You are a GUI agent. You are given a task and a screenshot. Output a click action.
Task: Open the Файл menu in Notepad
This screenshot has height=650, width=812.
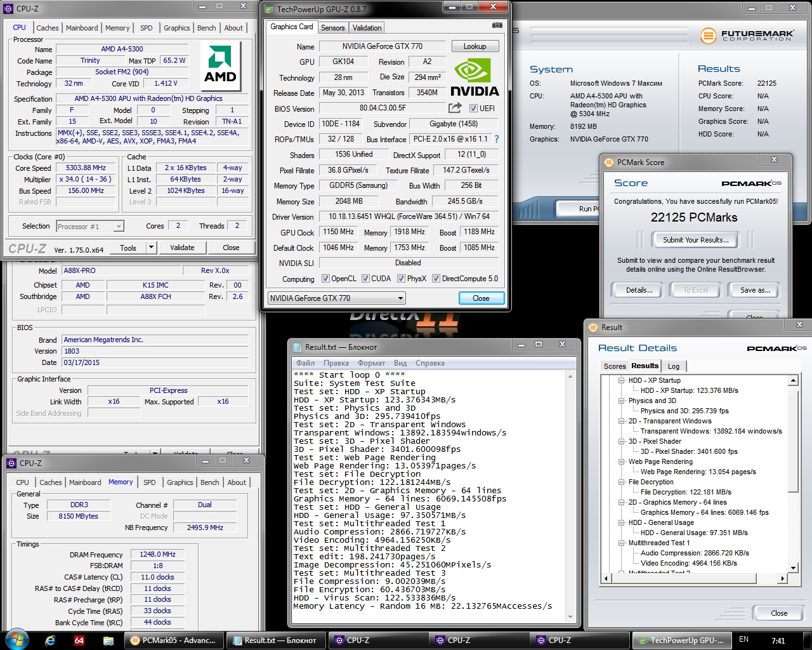(306, 363)
